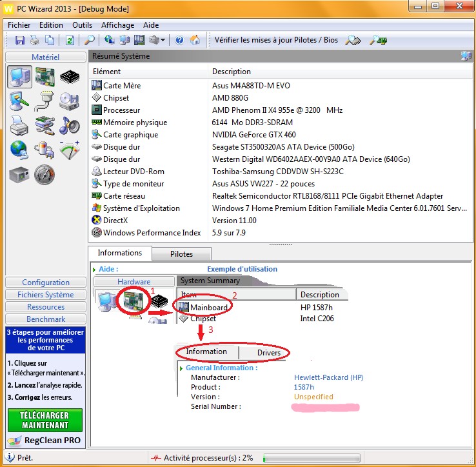The height and width of the screenshot is (467, 476).
Task: Click the green triangle beside Aide :
Action: coord(94,270)
